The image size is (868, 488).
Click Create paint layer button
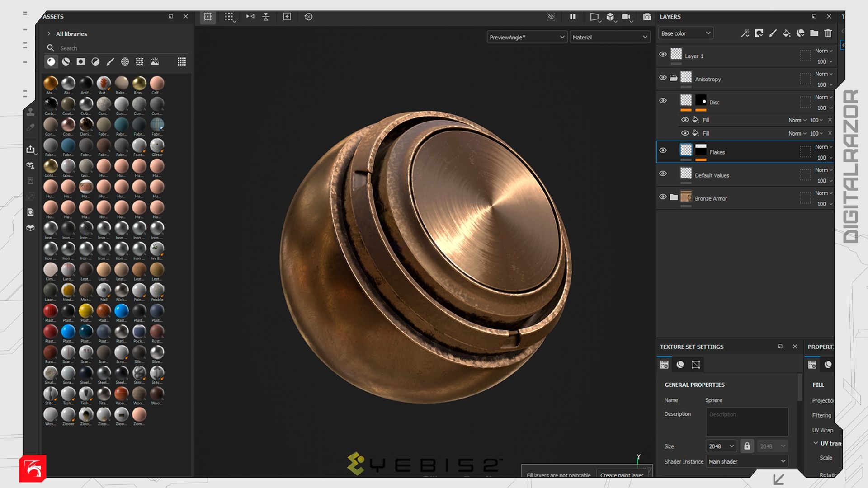click(622, 474)
